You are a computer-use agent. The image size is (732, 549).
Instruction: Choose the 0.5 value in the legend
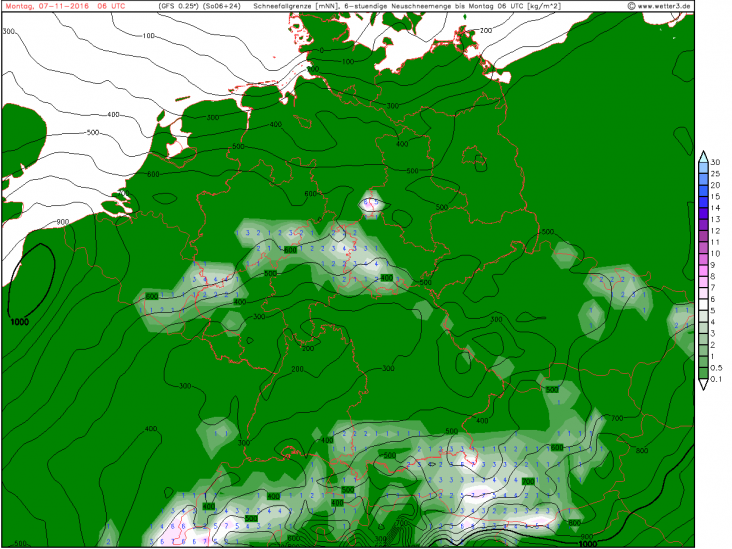[x=717, y=366]
